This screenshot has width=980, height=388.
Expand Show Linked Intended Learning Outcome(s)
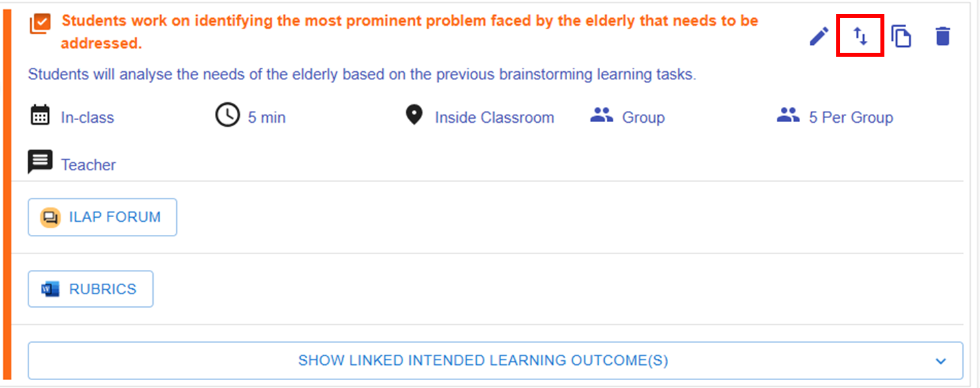click(x=483, y=360)
